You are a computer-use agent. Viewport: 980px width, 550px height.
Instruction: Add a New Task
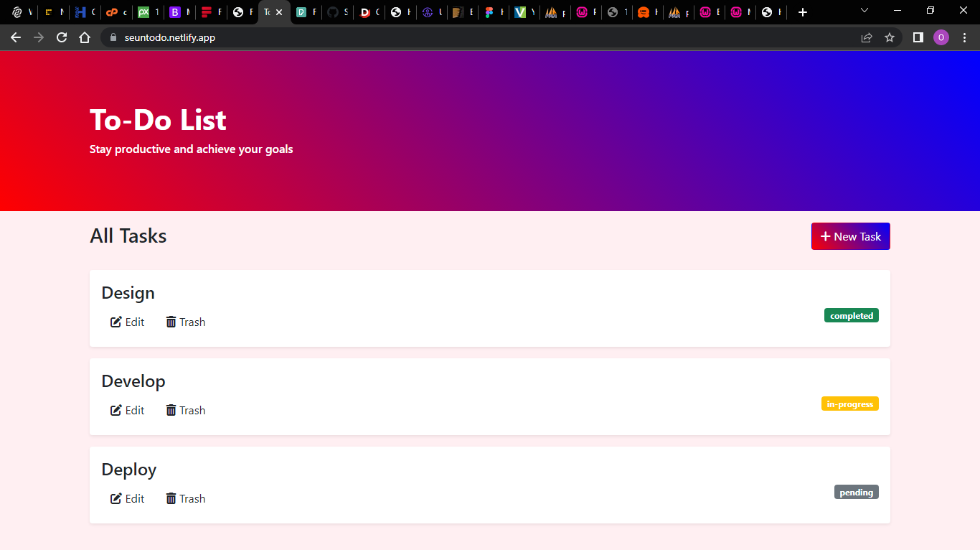coord(851,236)
